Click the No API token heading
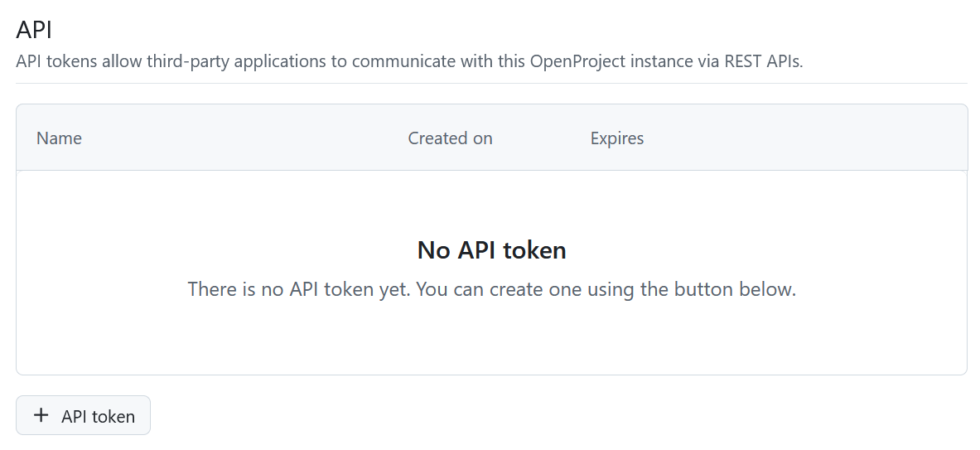This screenshot has width=980, height=450. (491, 249)
